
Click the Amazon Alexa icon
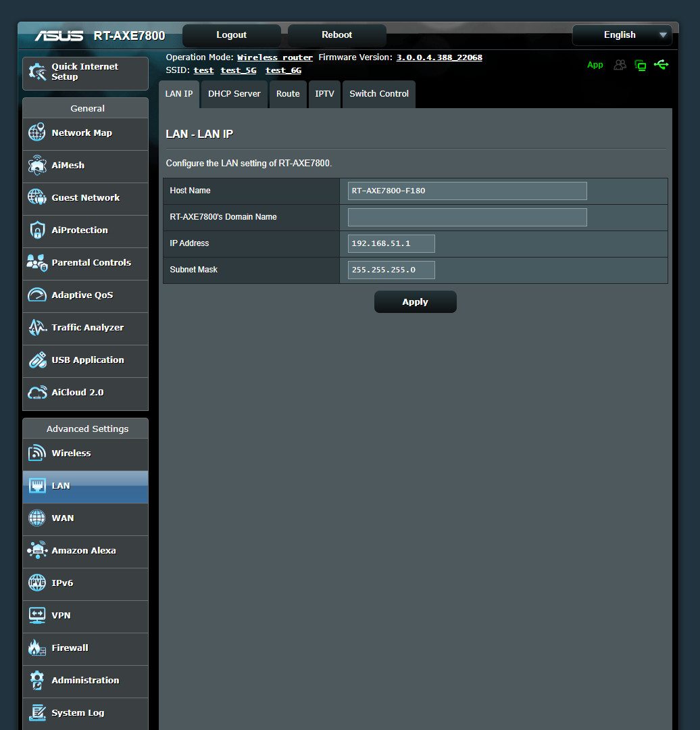click(x=36, y=550)
